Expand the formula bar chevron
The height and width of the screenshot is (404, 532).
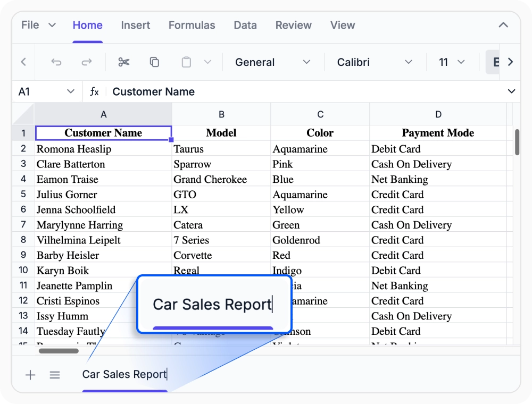tap(511, 91)
